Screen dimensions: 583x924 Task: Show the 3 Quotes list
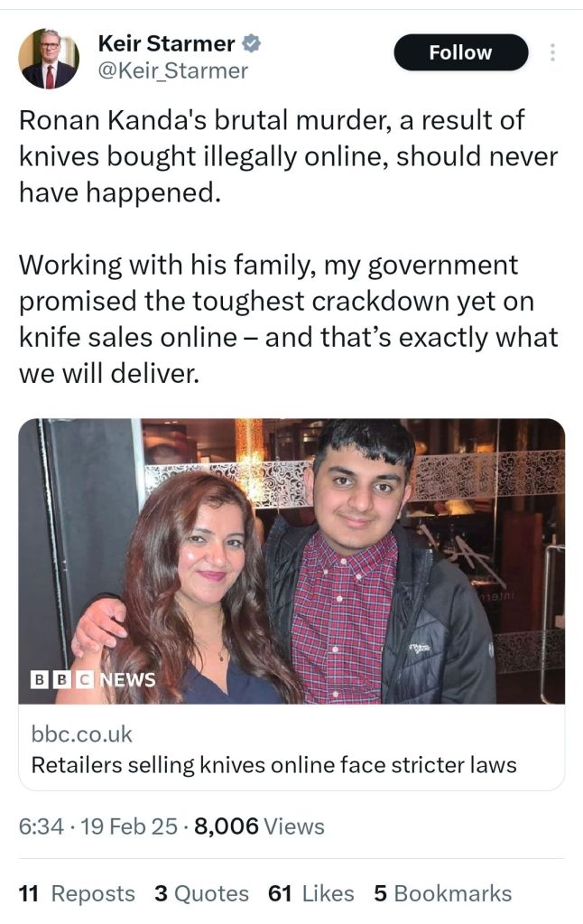click(x=201, y=893)
